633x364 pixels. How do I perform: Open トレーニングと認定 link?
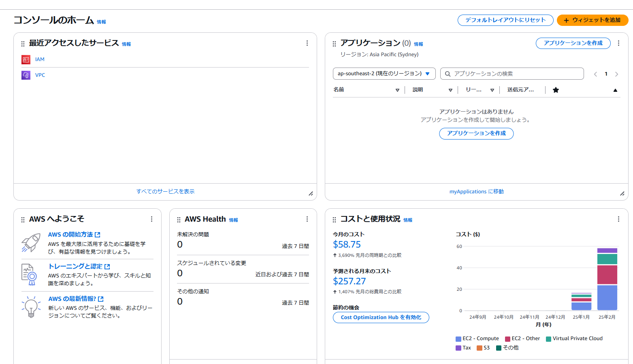79,267
